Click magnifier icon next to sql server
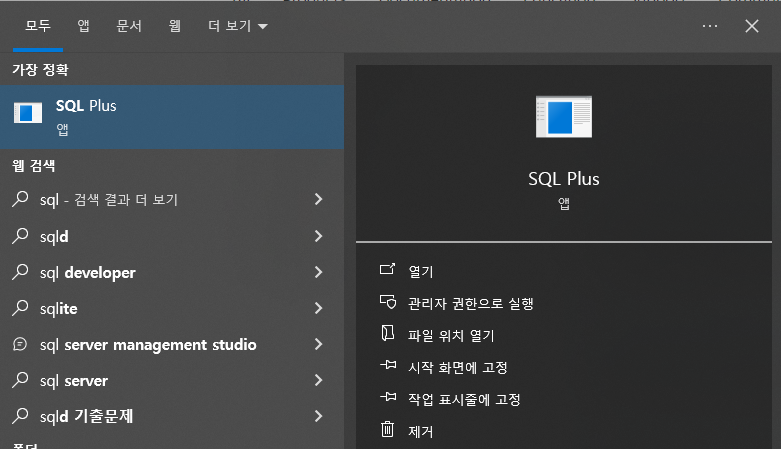This screenshot has height=449, width=781. point(20,380)
